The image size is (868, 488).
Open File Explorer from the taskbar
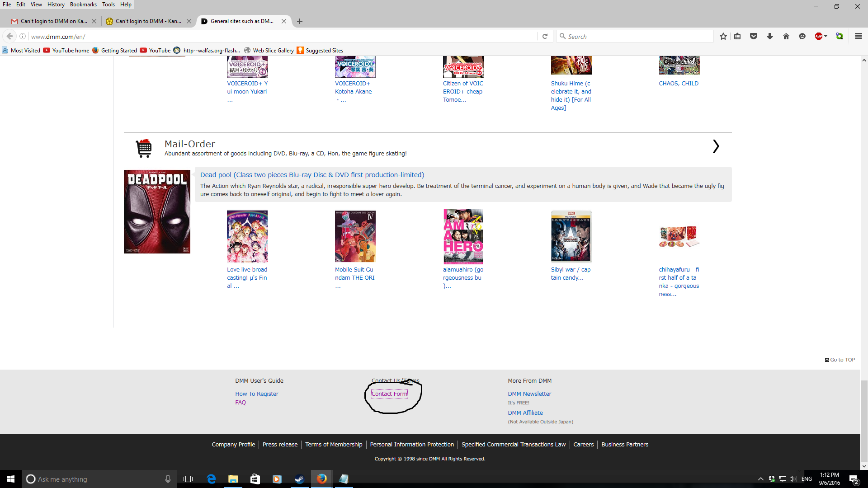[x=233, y=479]
